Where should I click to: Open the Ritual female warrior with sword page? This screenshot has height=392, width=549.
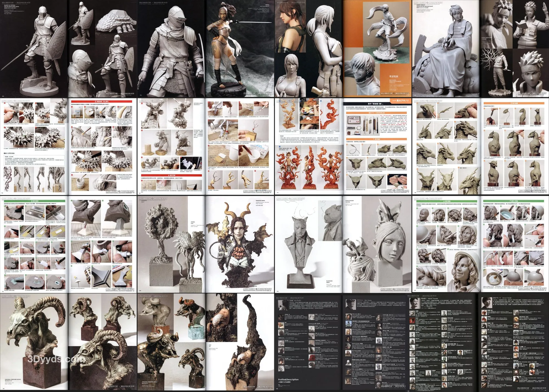(x=240, y=49)
